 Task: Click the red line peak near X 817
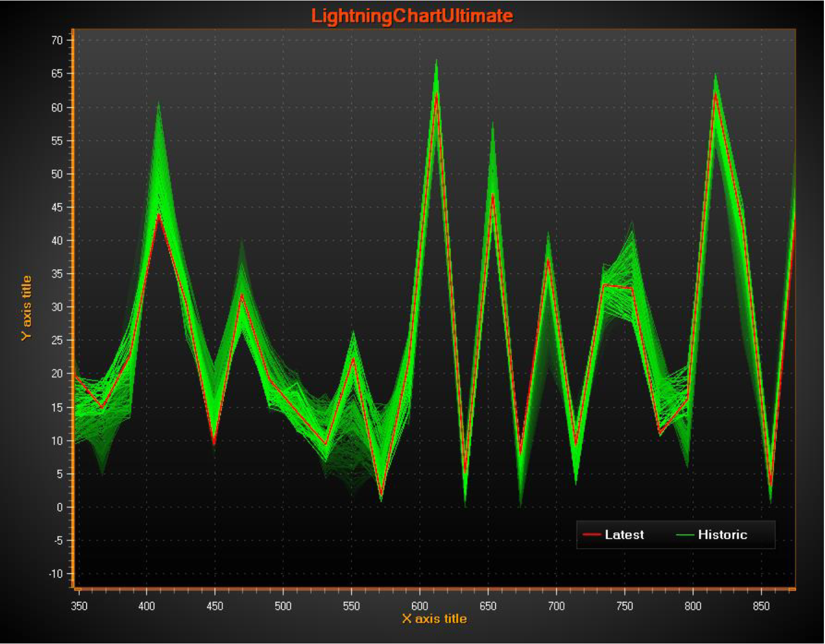(715, 94)
